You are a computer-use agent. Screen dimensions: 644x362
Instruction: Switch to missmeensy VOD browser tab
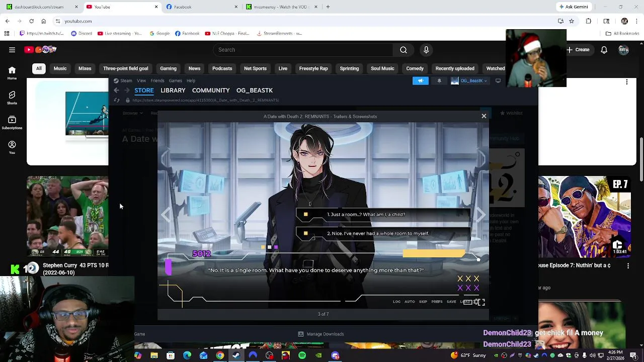[x=282, y=7]
